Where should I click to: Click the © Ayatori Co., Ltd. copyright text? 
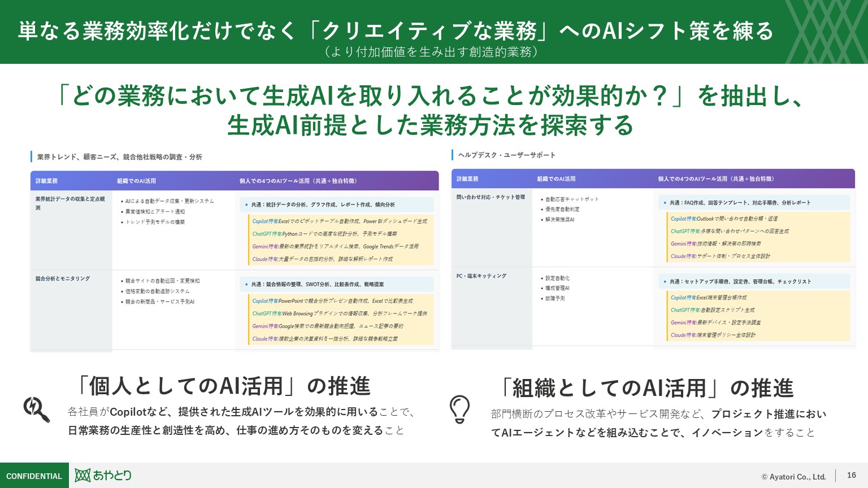pos(793,477)
